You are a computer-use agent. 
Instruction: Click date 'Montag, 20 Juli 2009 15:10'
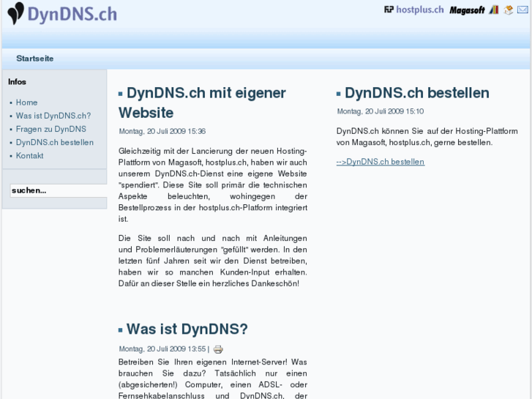click(x=381, y=111)
